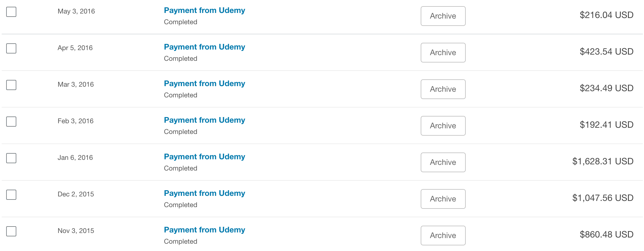Open Payment from Udemy for Feb 3, 2016

[x=204, y=120]
